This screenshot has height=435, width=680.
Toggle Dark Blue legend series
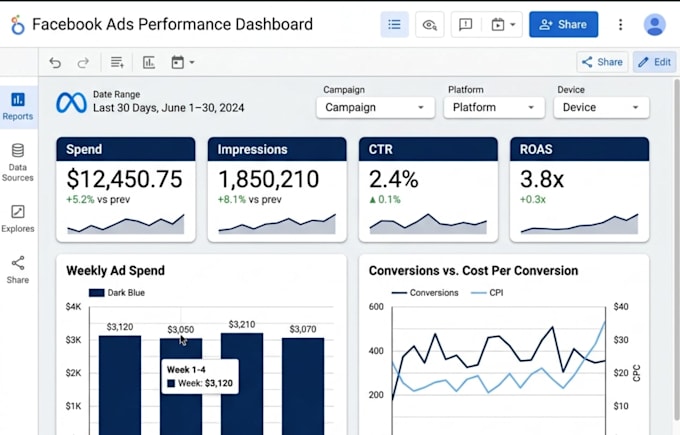(x=117, y=293)
